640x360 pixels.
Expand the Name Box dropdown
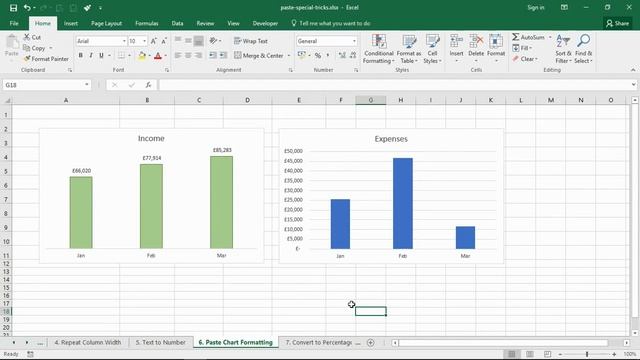tap(87, 85)
